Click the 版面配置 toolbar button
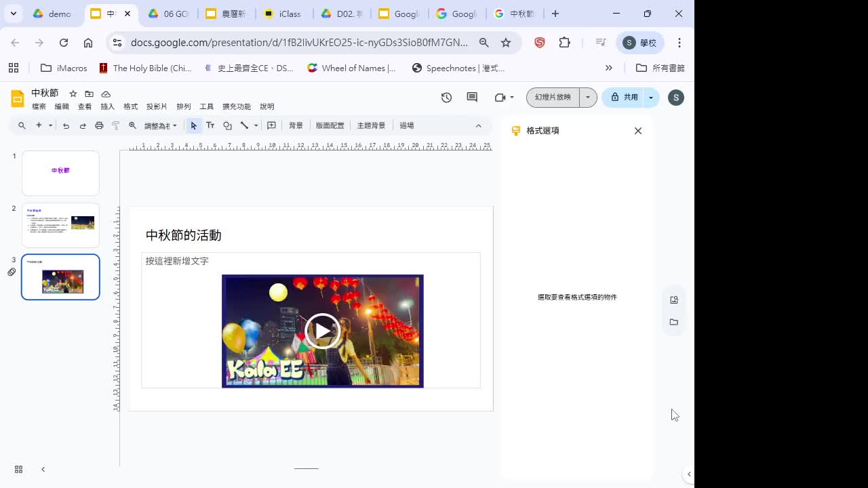868x488 pixels. point(330,125)
